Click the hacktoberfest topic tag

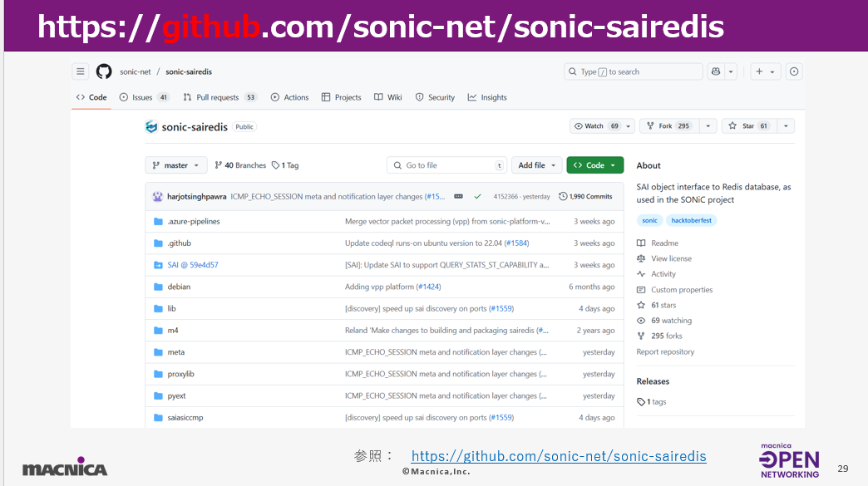pos(692,220)
